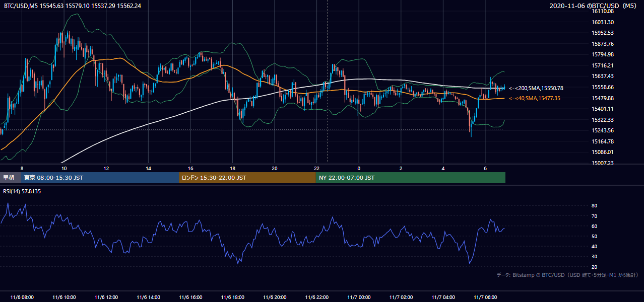Click the 11/6 08:00 time label
The image size is (644, 302).
[x=22, y=297]
